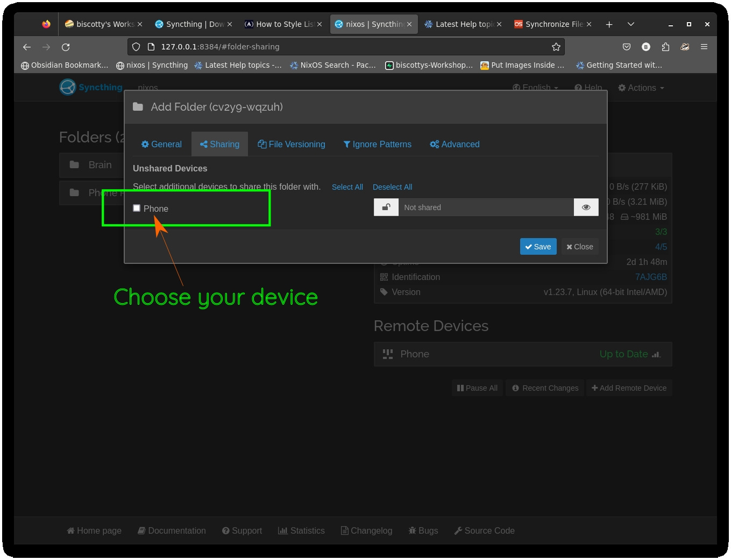Switch to Syncthing Downloads tab
The height and width of the screenshot is (560, 731).
coord(194,24)
